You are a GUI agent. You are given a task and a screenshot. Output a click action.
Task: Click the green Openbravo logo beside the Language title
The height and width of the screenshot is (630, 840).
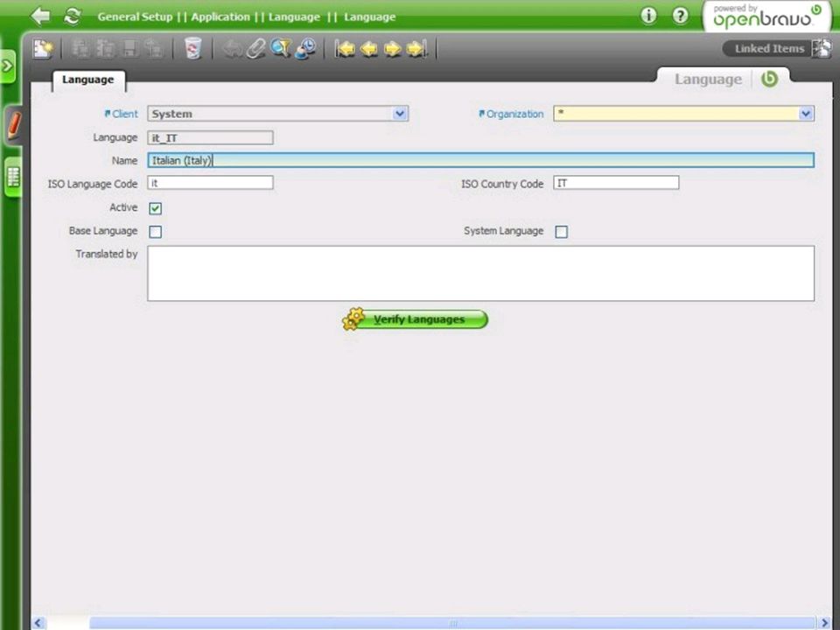pos(770,80)
